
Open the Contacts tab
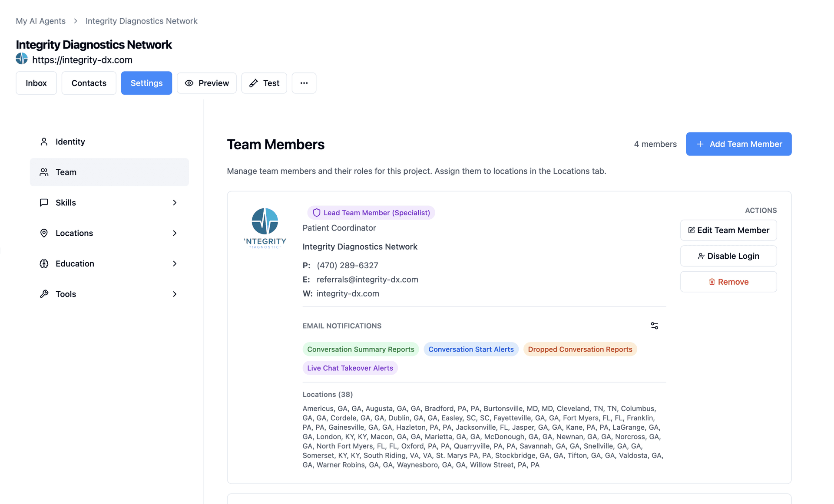(89, 83)
